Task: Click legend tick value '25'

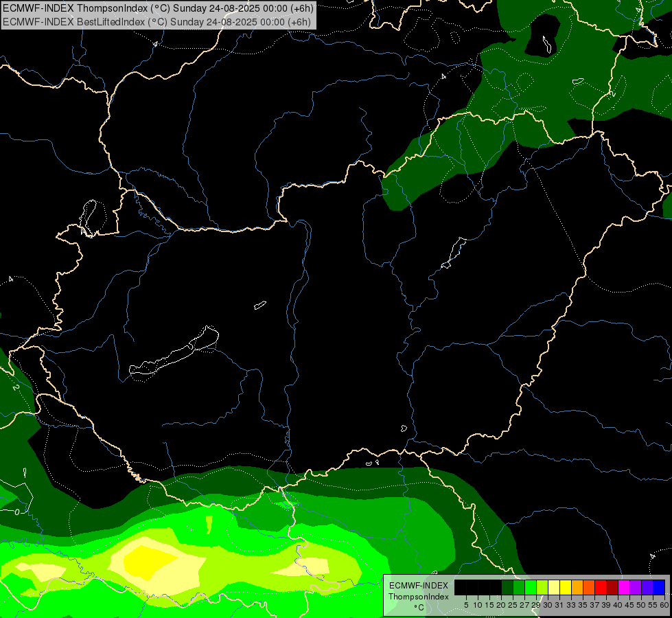Action: coord(513,605)
